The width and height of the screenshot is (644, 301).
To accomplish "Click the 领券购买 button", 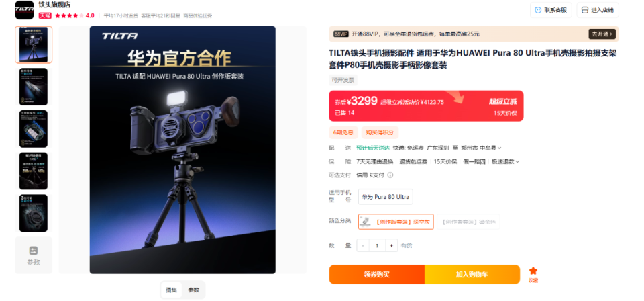I will 376,274.
